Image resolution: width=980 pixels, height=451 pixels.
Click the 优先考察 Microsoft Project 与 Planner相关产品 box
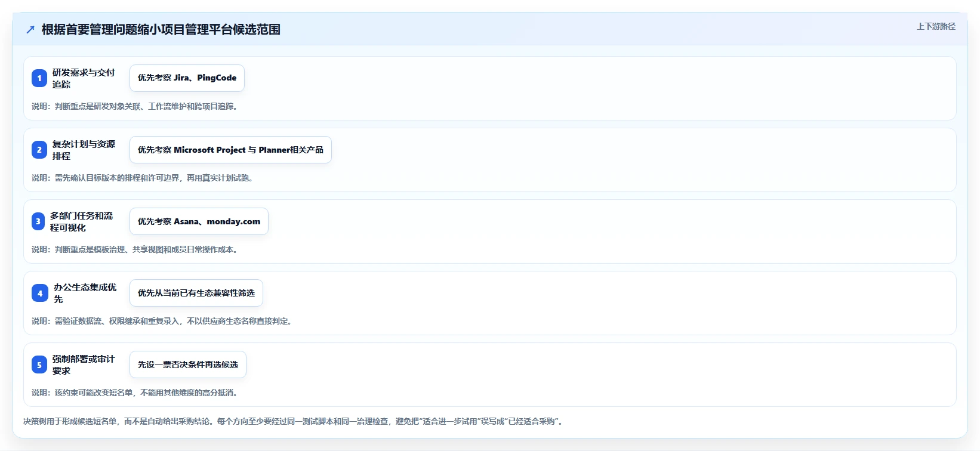point(230,150)
